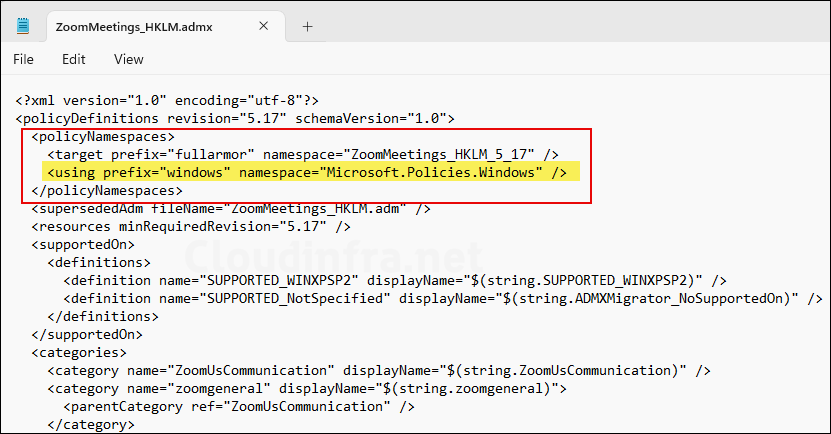
Task: Click the zoomgeneral category line
Action: (307, 389)
